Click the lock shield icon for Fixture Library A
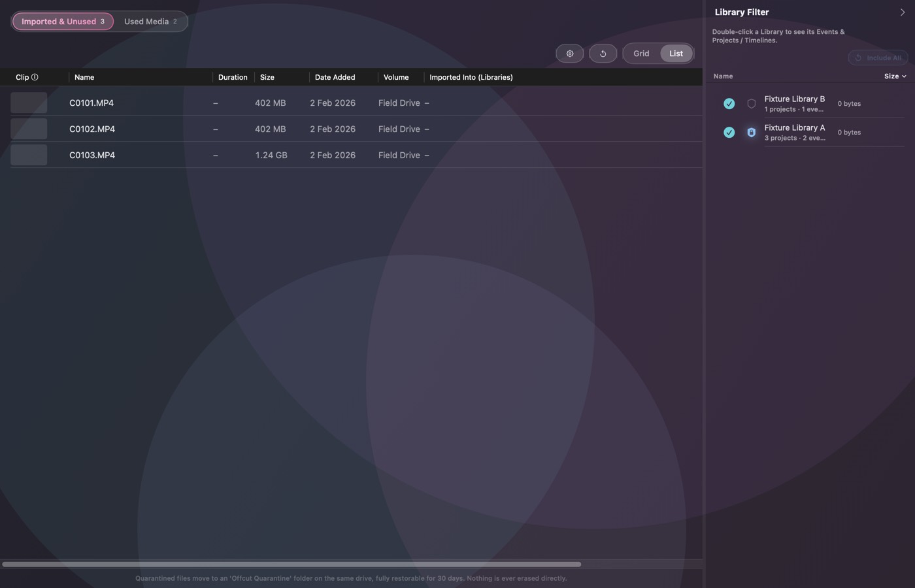The image size is (915, 588). click(x=751, y=133)
